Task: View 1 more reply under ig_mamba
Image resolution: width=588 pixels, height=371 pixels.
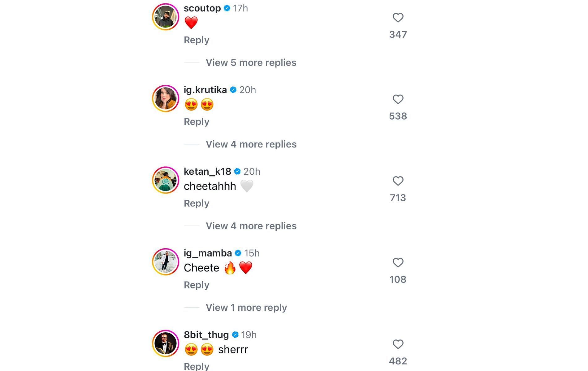Action: [246, 308]
